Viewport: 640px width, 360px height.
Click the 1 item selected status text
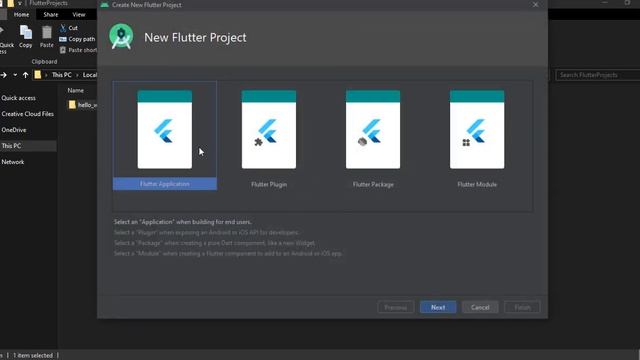33,356
